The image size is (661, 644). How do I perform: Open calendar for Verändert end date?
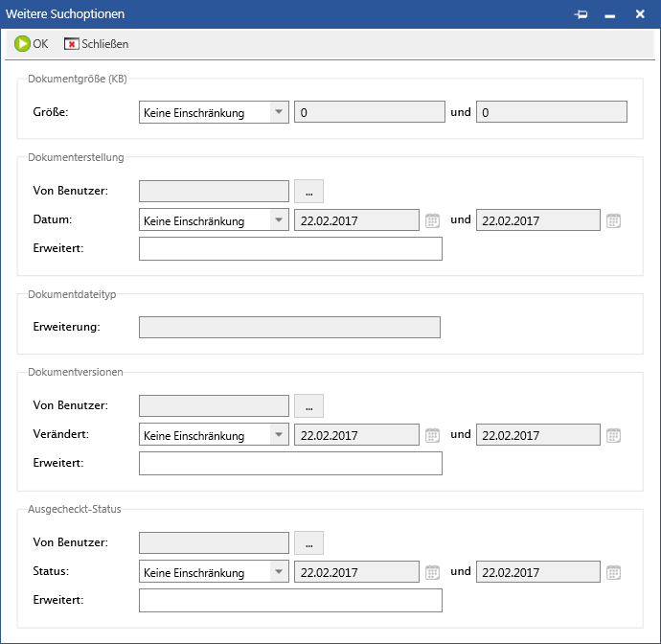coord(613,435)
